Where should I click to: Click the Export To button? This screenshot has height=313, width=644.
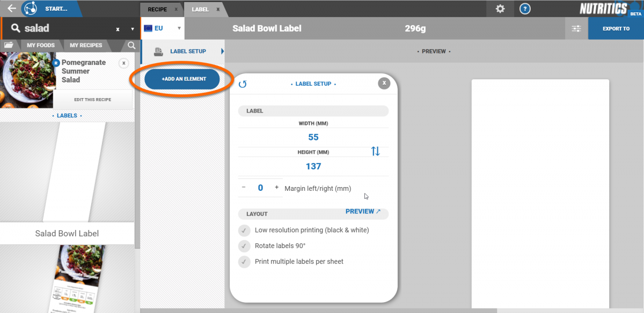[616, 28]
